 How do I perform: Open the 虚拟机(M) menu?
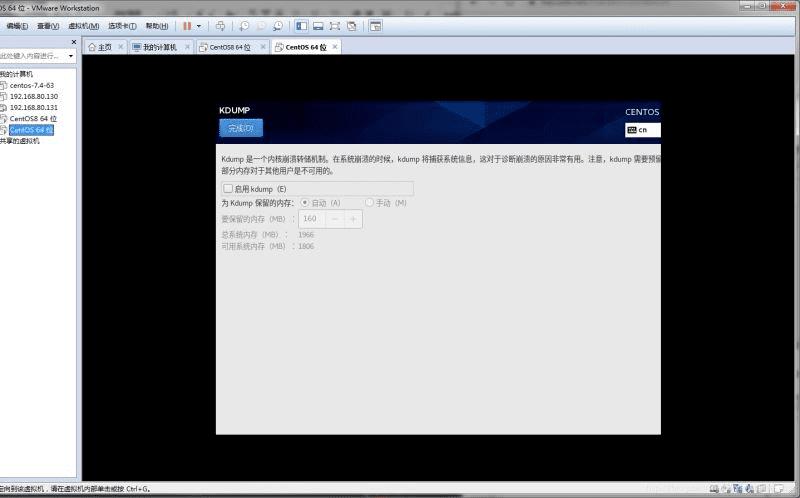[x=84, y=26]
